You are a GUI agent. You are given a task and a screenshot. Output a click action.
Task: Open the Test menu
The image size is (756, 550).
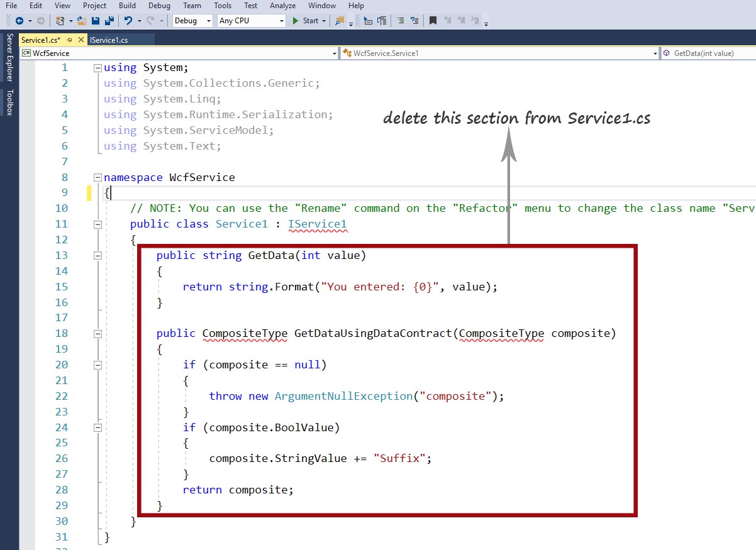250,6
